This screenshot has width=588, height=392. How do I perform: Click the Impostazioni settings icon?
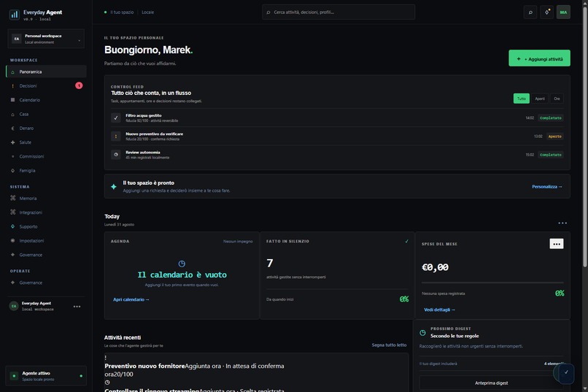pyautogui.click(x=12, y=240)
